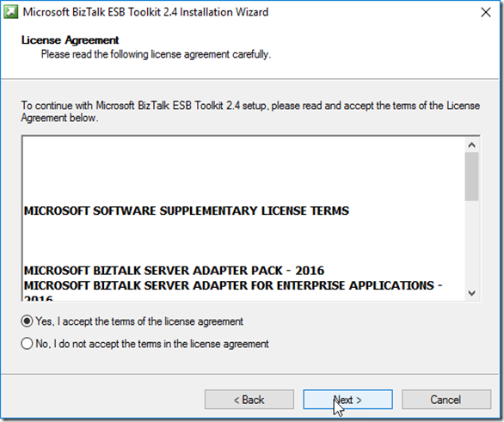Click the empty scrollbar track below the thumb
The height and width of the screenshot is (422, 504).
coord(471,243)
